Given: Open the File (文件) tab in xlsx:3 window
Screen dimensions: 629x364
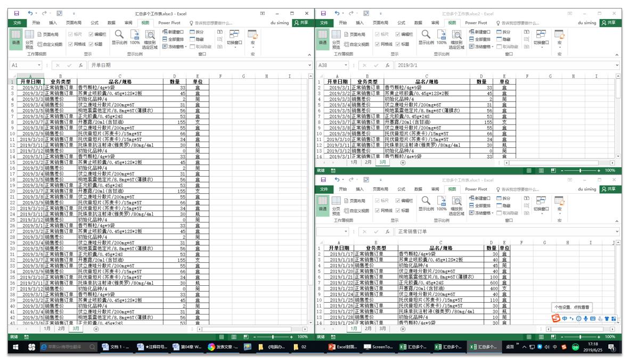Looking at the screenshot, I should point(17,23).
